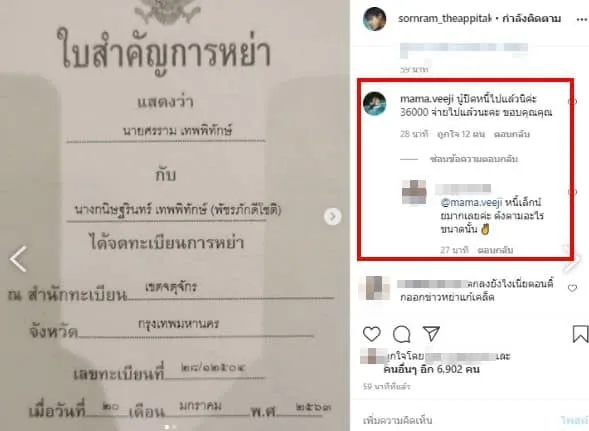This screenshot has height=431, width=589.
Task: Go to next photo using right arrow
Action: click(332, 216)
